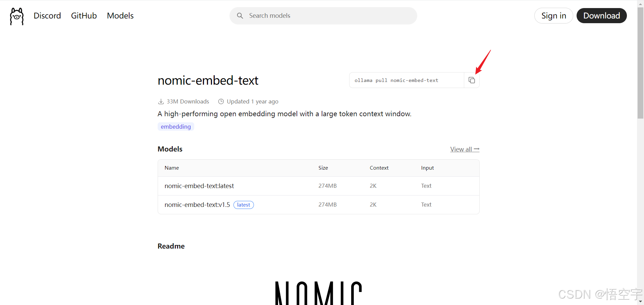This screenshot has width=644, height=305.
Task: Click the search magnifier icon
Action: tap(240, 16)
